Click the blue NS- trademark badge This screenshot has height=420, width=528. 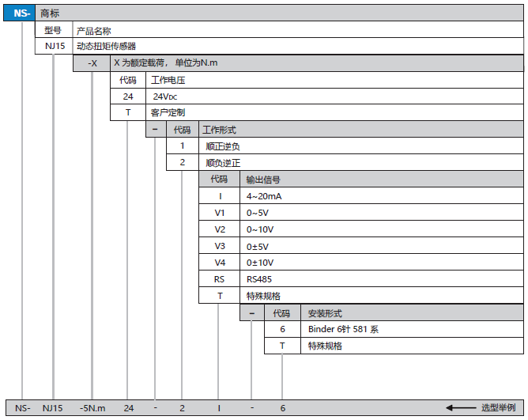coord(21,13)
